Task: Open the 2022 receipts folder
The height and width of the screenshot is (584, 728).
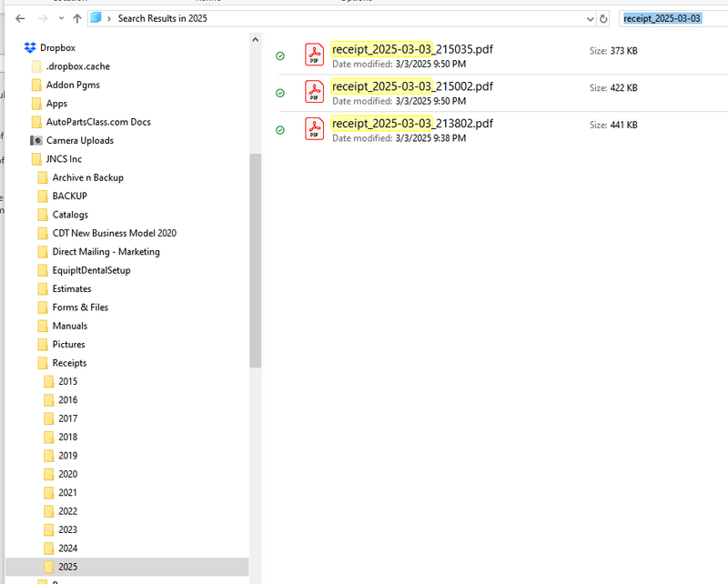Action: pos(67,511)
